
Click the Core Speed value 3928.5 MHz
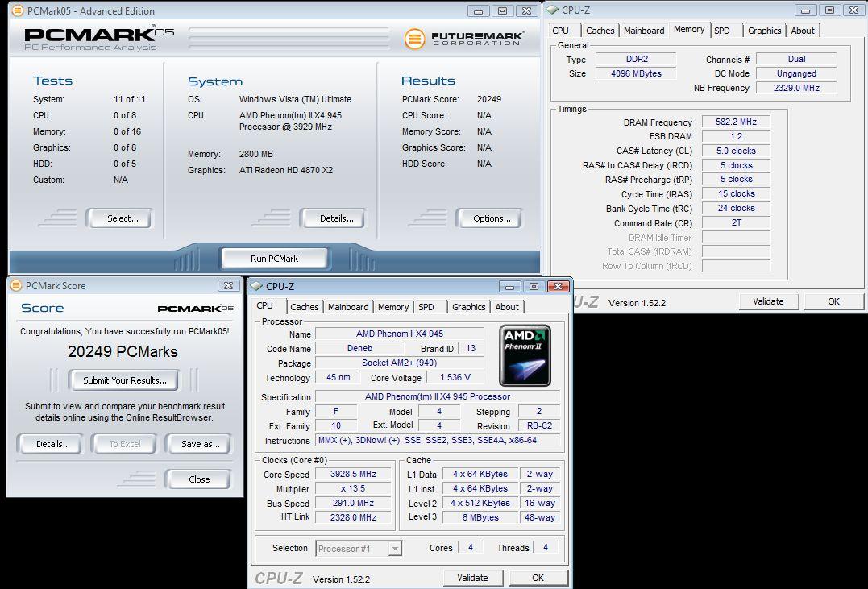pyautogui.click(x=353, y=475)
